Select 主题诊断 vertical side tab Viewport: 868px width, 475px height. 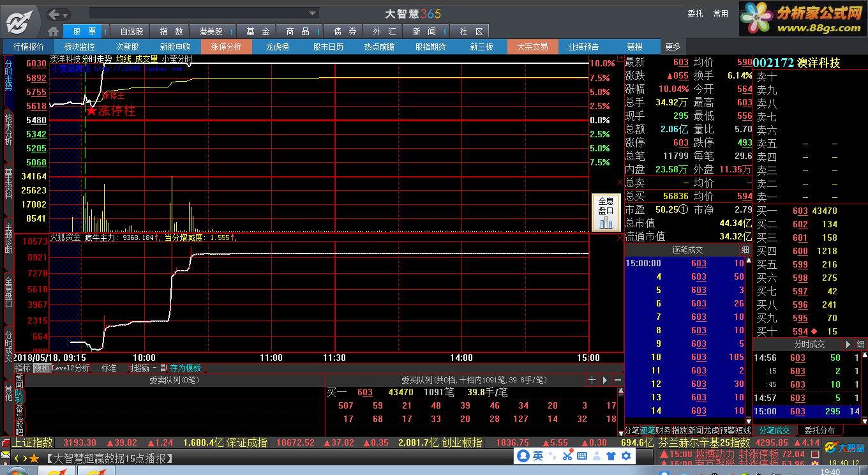coord(8,237)
